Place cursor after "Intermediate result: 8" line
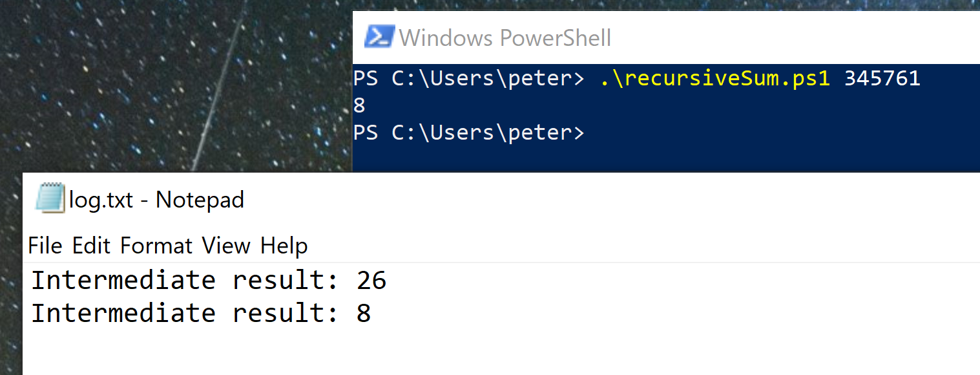This screenshot has width=980, height=375. point(372,314)
